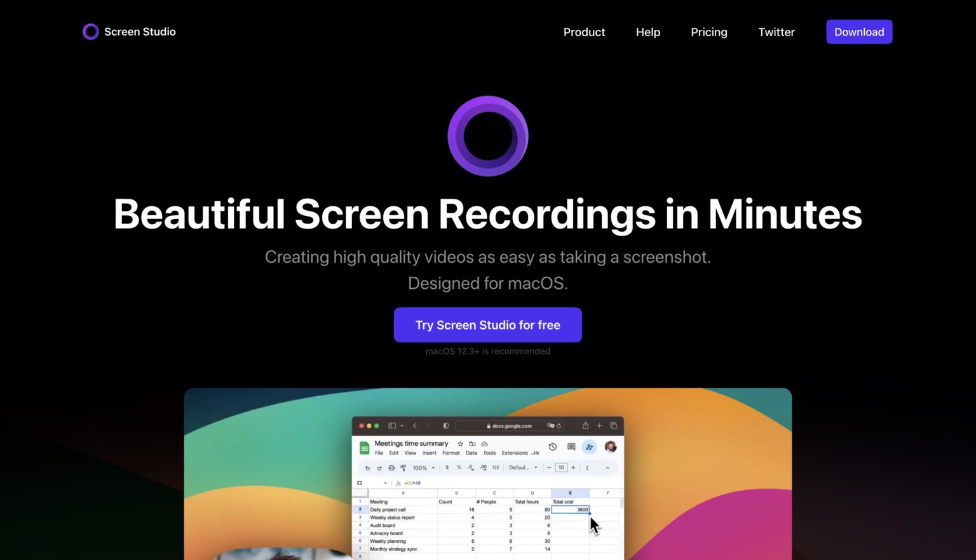Open version history with the clock icon
Screen dimensions: 976x560
coord(553,446)
